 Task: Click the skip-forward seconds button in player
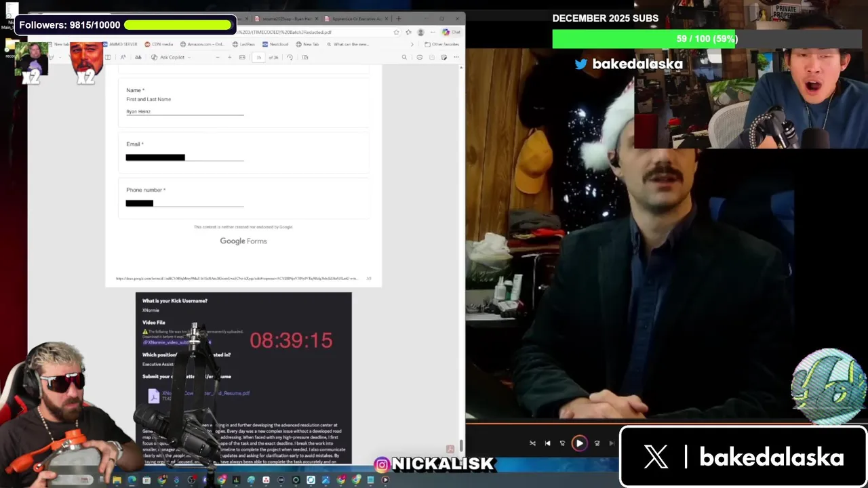coord(597,443)
